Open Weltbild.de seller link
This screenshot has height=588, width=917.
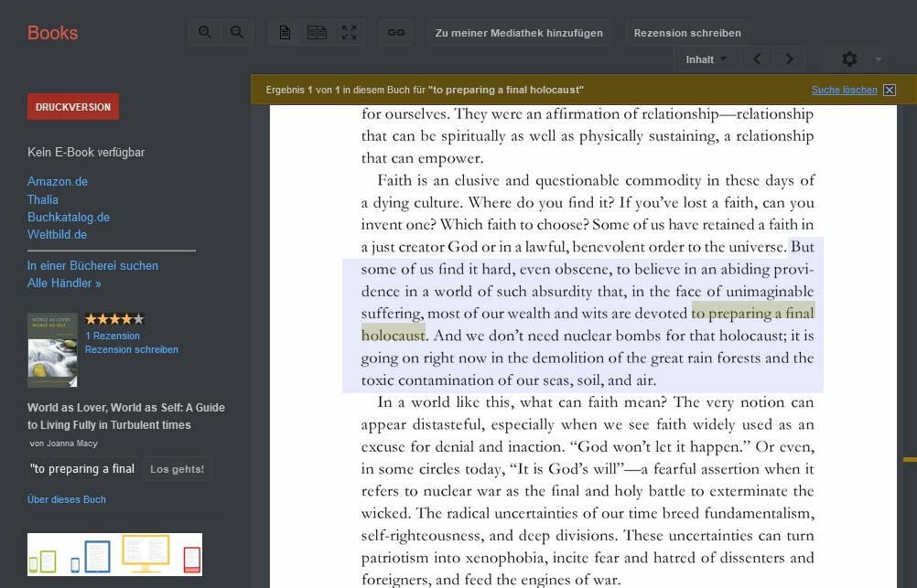[x=57, y=235]
